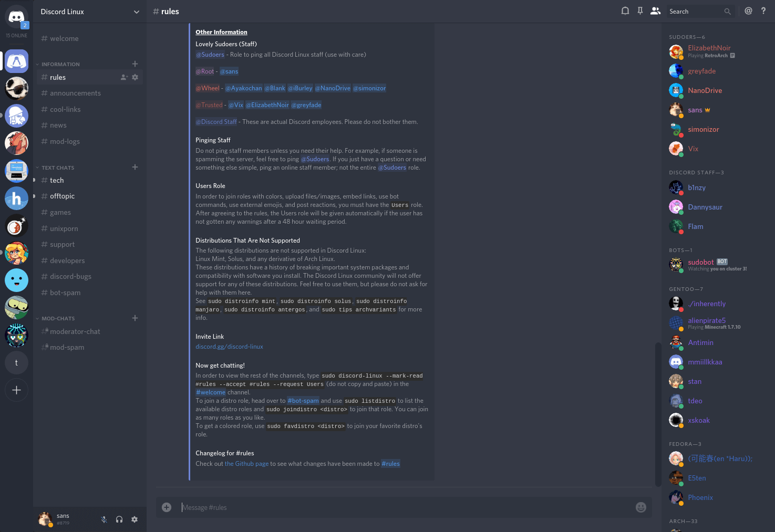Collapse the INFORMATION category

(x=59, y=64)
